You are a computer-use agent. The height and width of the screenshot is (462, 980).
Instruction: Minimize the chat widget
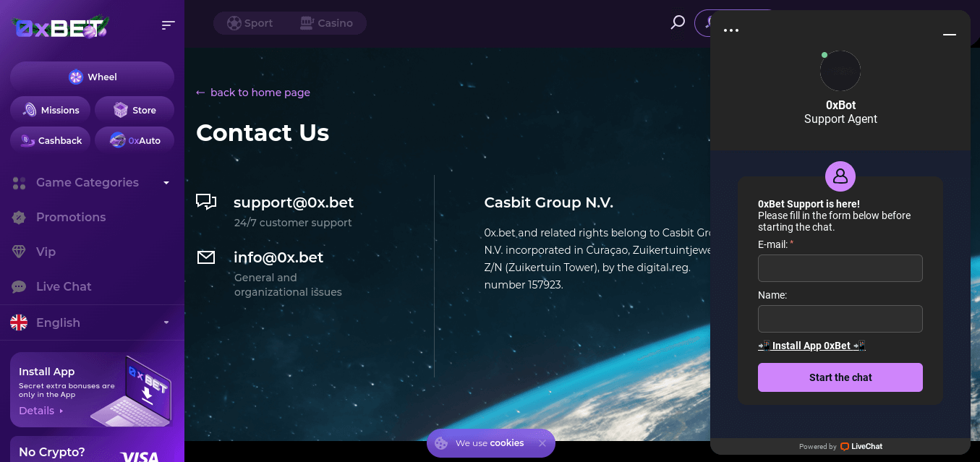[950, 34]
